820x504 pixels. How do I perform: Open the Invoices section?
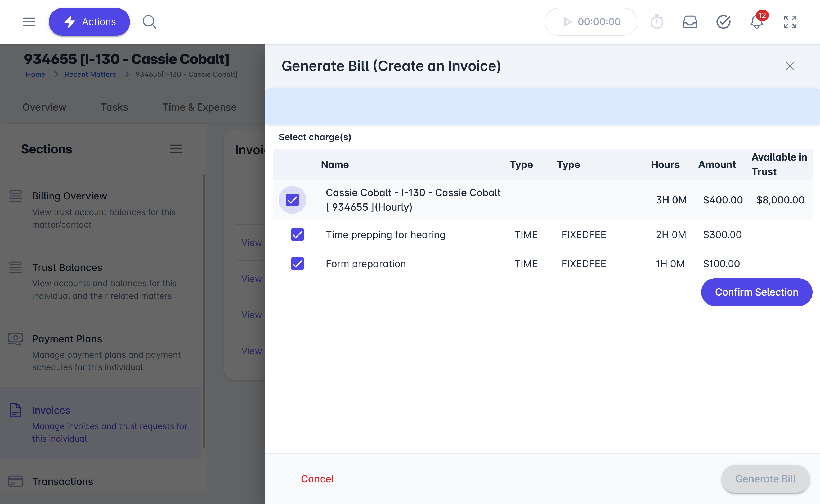[101, 423]
